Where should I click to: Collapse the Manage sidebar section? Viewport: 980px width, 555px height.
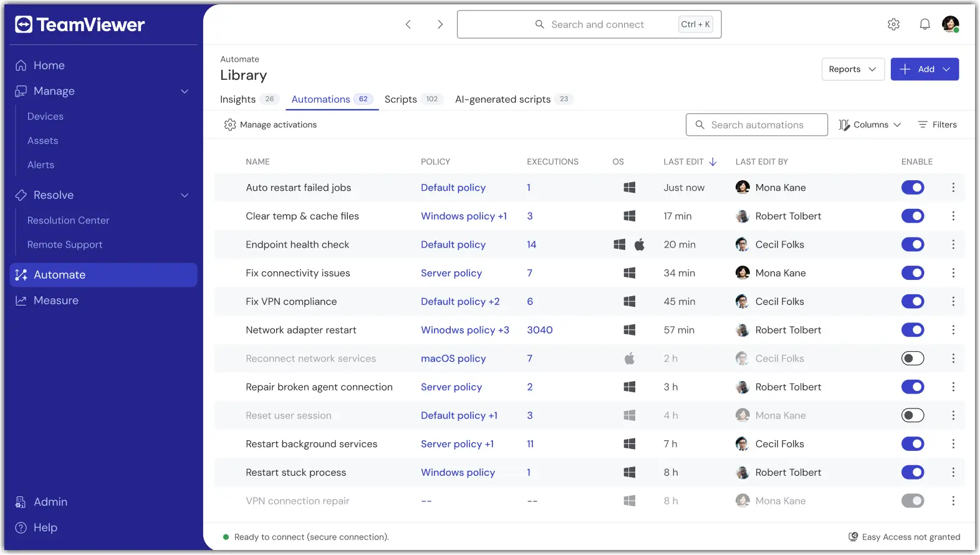(x=185, y=91)
